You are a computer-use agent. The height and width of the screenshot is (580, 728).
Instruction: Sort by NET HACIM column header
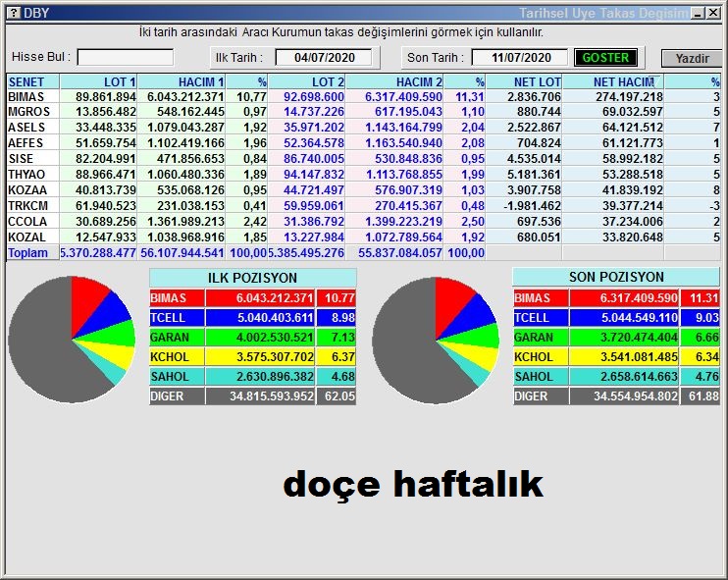tap(613, 81)
